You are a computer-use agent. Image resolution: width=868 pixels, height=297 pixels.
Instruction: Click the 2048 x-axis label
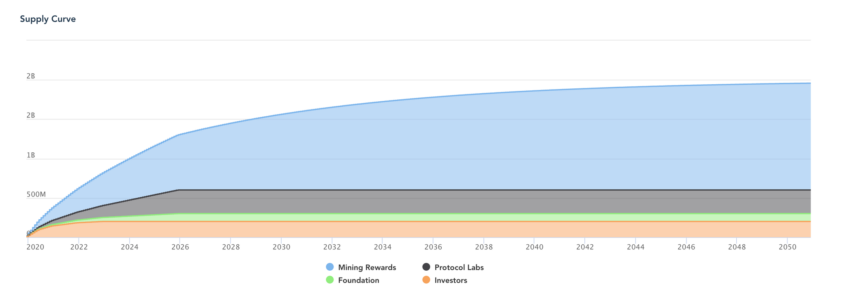coord(737,247)
